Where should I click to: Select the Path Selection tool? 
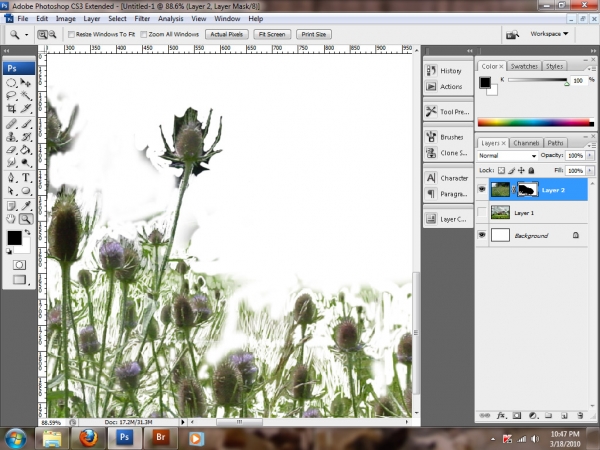11,191
